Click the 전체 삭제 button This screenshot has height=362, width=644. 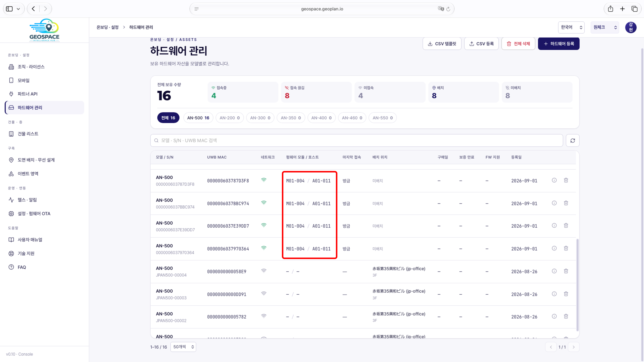[x=518, y=44]
